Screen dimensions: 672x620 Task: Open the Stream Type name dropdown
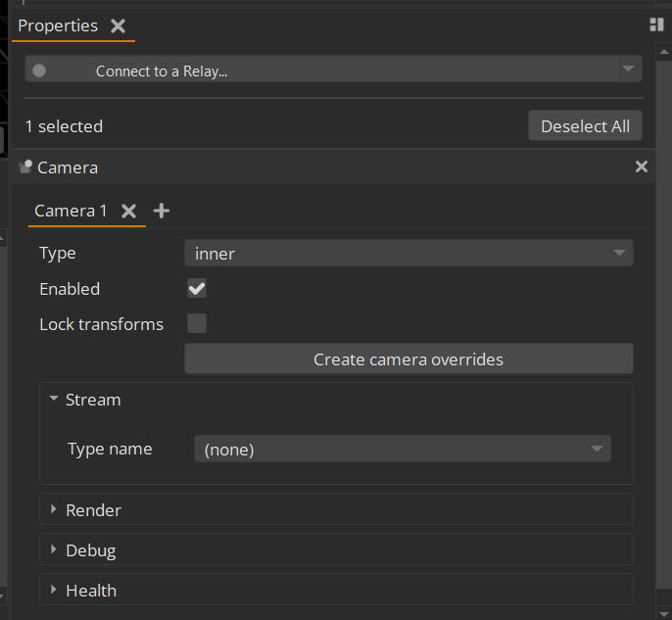402,450
